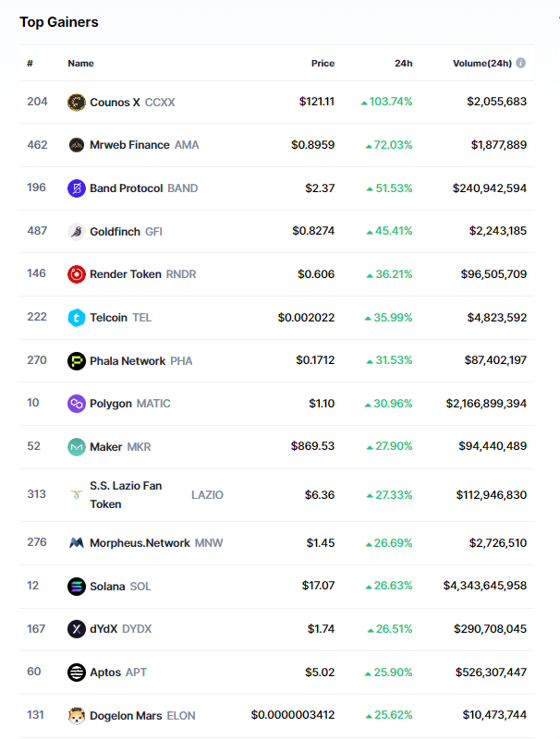Click the Telcoin blue hexagon icon
The height and width of the screenshot is (739, 560).
tap(77, 318)
